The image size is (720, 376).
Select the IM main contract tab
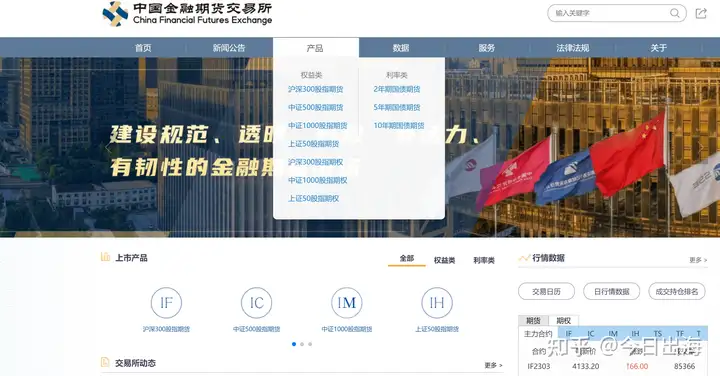coord(613,334)
